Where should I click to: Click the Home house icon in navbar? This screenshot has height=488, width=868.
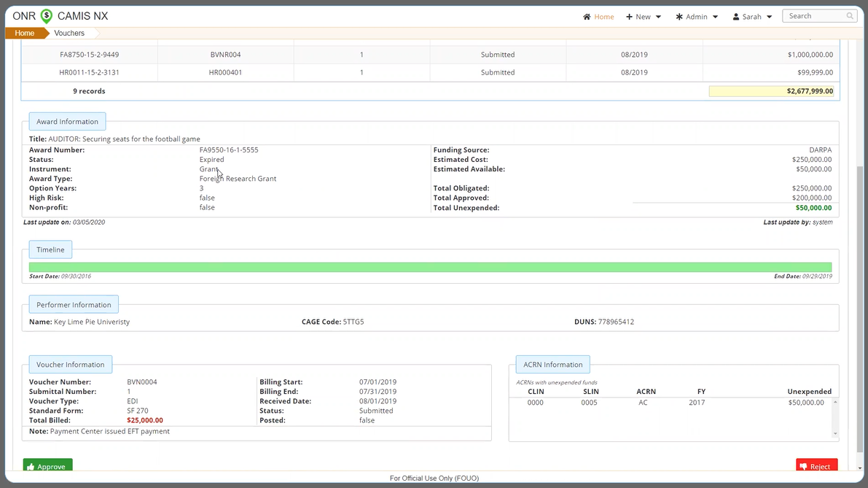[587, 17]
